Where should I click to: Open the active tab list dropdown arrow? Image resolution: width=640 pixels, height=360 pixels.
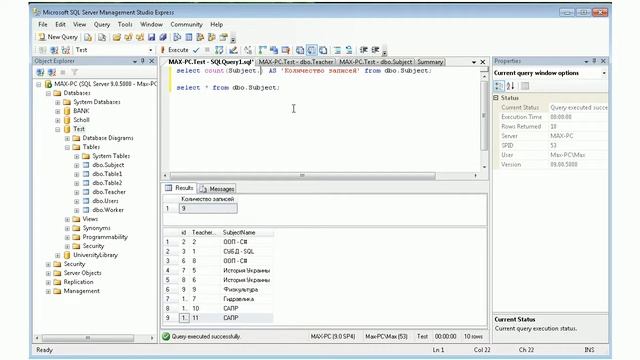click(x=474, y=62)
